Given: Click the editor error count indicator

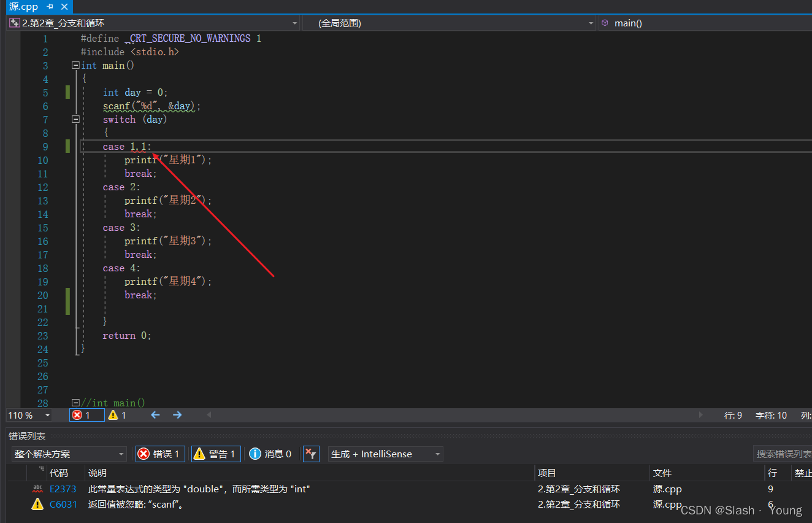Looking at the screenshot, I should point(86,416).
